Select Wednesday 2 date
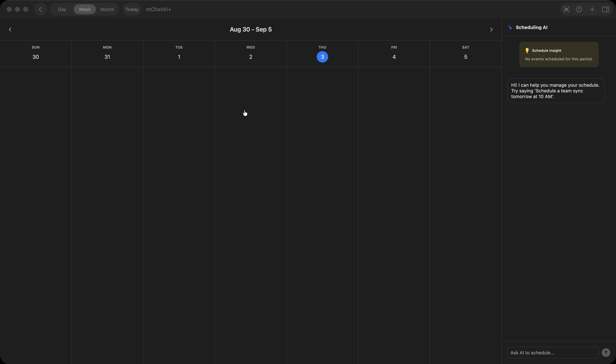 [x=251, y=57]
